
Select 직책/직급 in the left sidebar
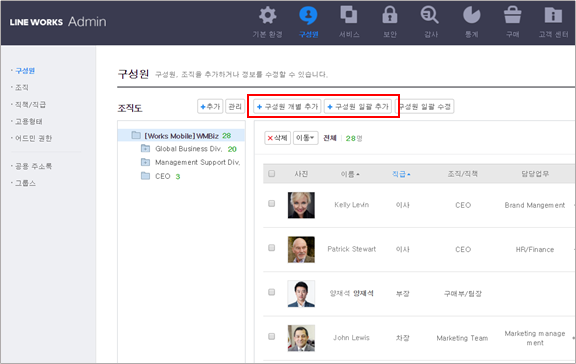coord(30,105)
